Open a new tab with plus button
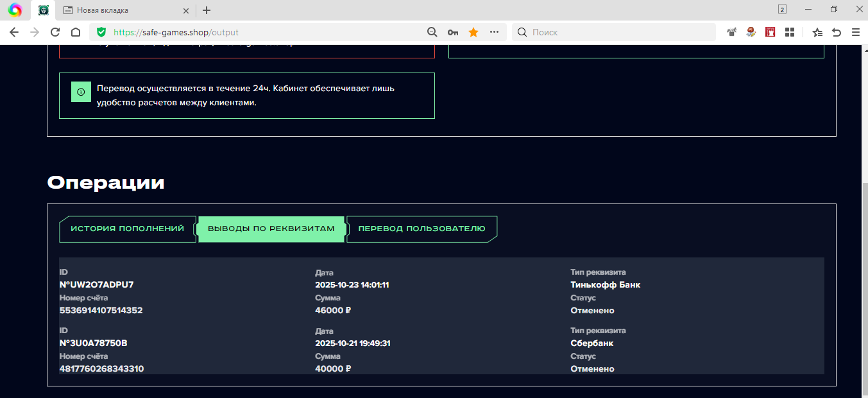Screen dimensions: 868x398 207,10
